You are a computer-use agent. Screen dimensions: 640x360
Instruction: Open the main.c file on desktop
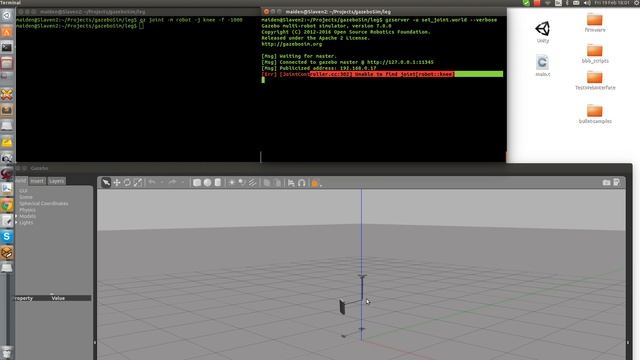(x=542, y=65)
